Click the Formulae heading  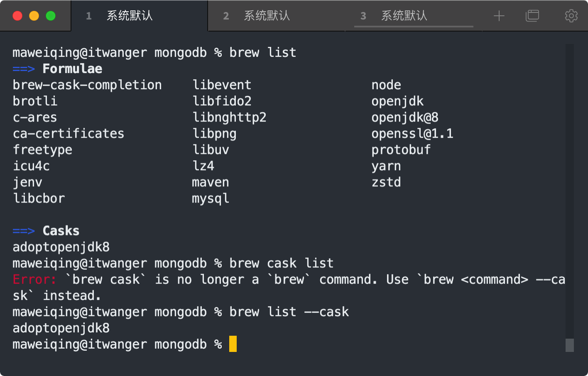72,69
